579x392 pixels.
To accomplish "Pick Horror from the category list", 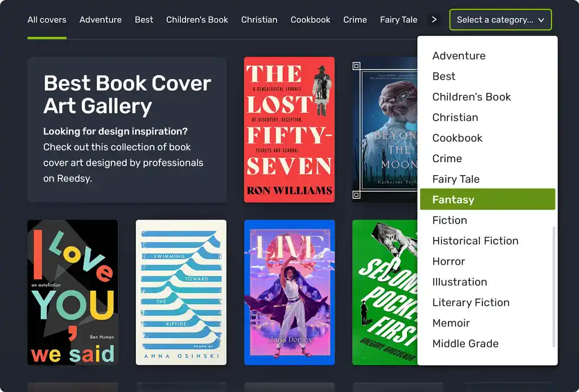I will click(x=448, y=261).
